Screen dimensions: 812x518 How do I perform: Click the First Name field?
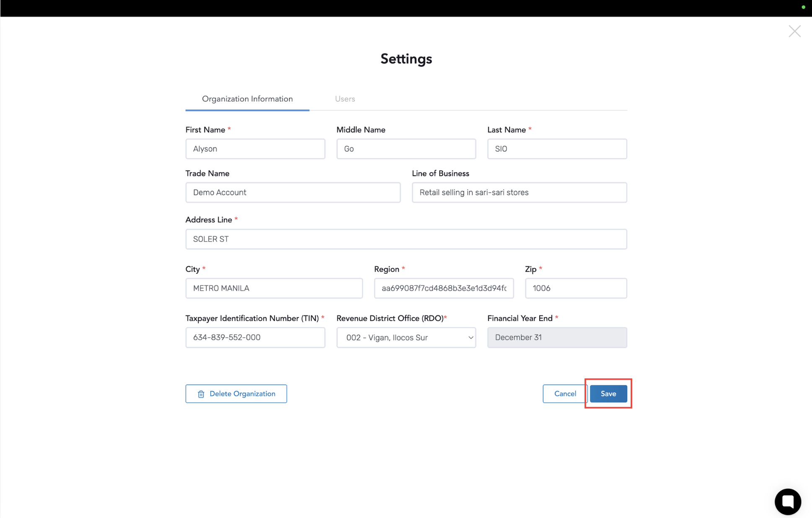click(255, 149)
